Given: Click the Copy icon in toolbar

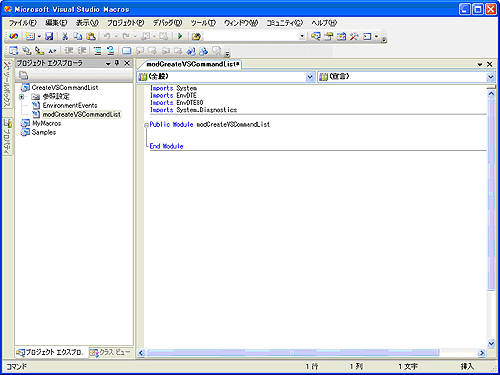Looking at the screenshot, I should click(x=78, y=36).
